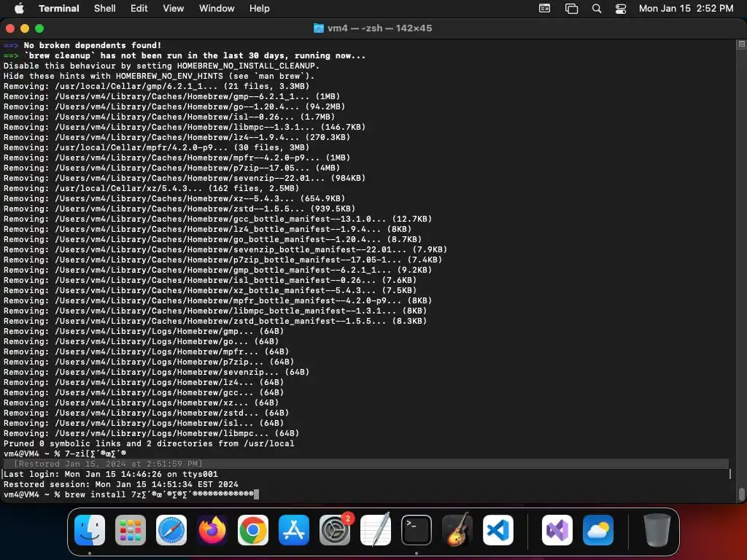Click the terminal scrollbar thumb
The width and height of the screenshot is (747, 560).
click(x=742, y=494)
